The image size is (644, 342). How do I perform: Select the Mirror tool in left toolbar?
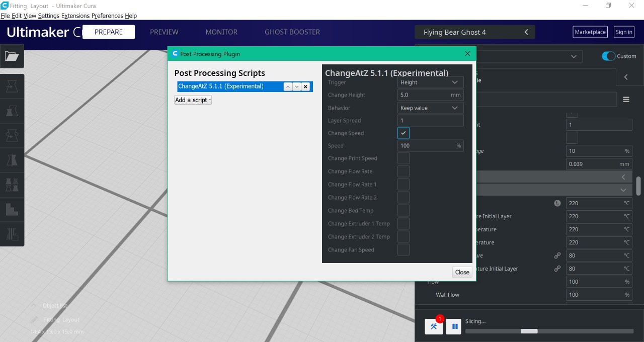(12, 160)
